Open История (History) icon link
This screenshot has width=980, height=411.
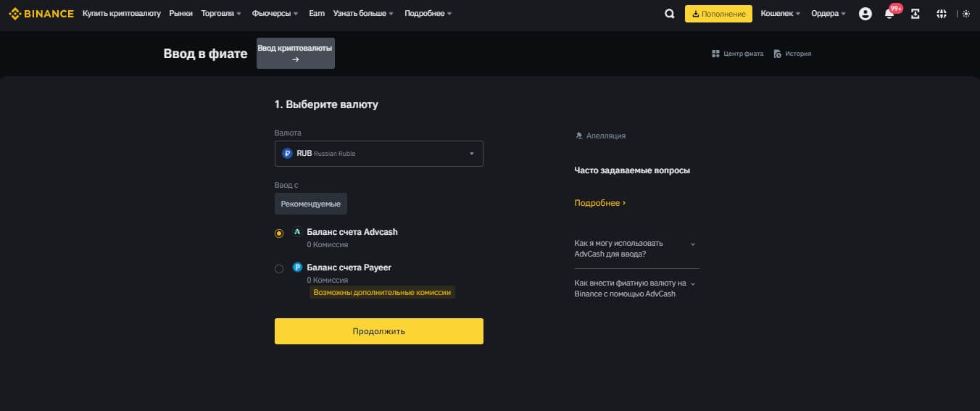click(792, 54)
